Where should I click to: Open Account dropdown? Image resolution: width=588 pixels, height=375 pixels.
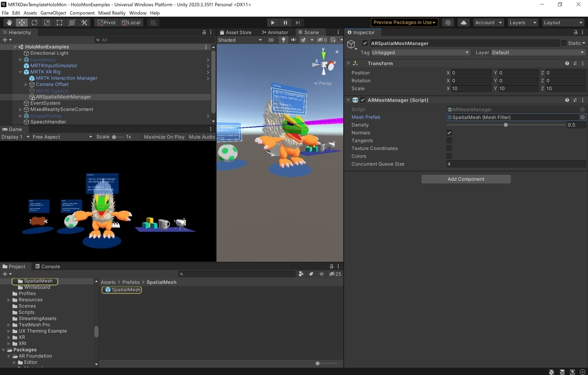489,23
